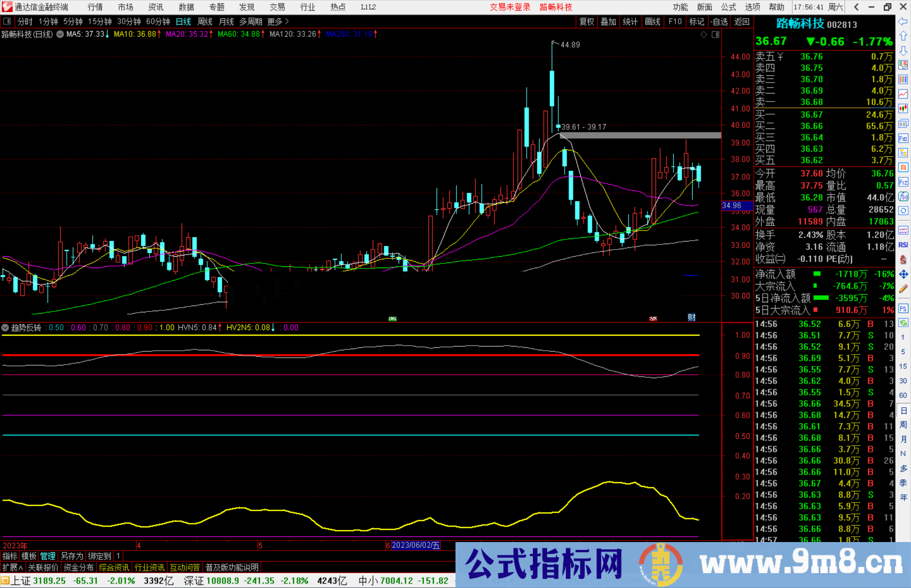The width and height of the screenshot is (911, 588).
Task: Open the F5 refresh icon in sidebar
Action: (x=903, y=308)
